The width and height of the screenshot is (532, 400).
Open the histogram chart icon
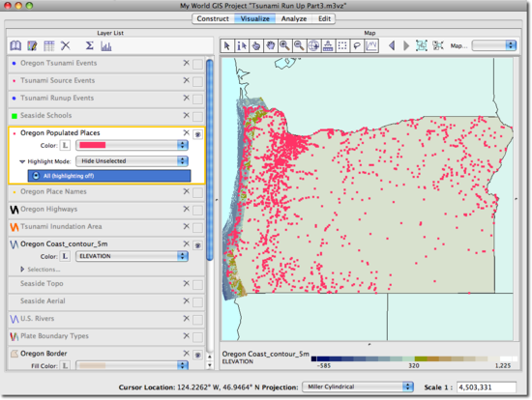click(x=106, y=46)
